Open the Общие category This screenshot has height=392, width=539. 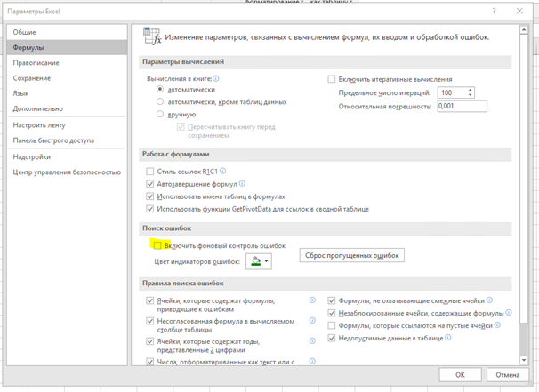pos(67,32)
